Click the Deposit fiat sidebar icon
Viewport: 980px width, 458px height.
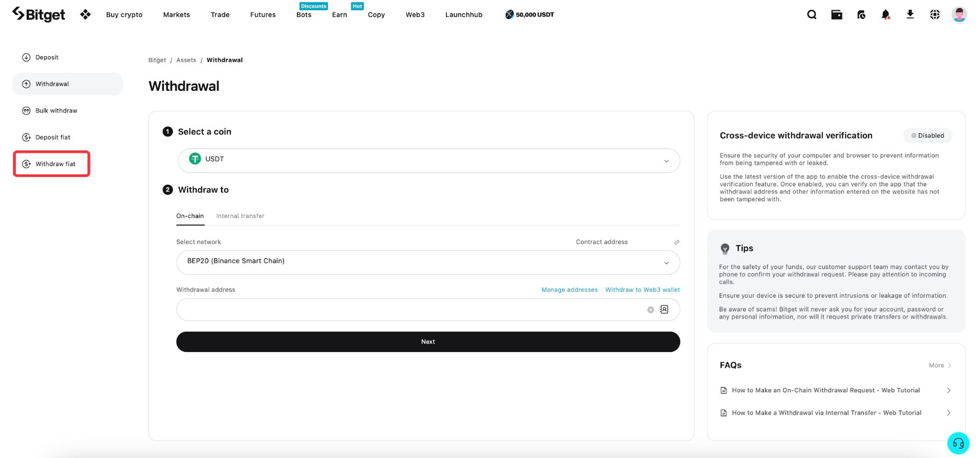[x=26, y=137]
